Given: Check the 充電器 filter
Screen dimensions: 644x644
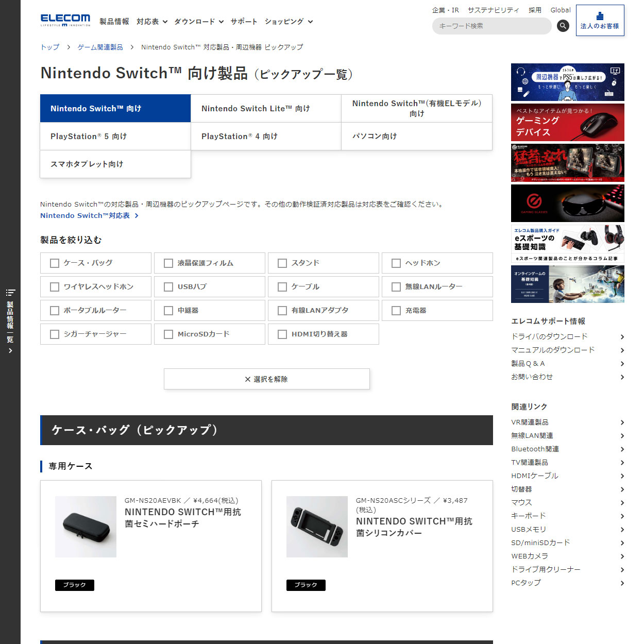Looking at the screenshot, I should point(396,311).
